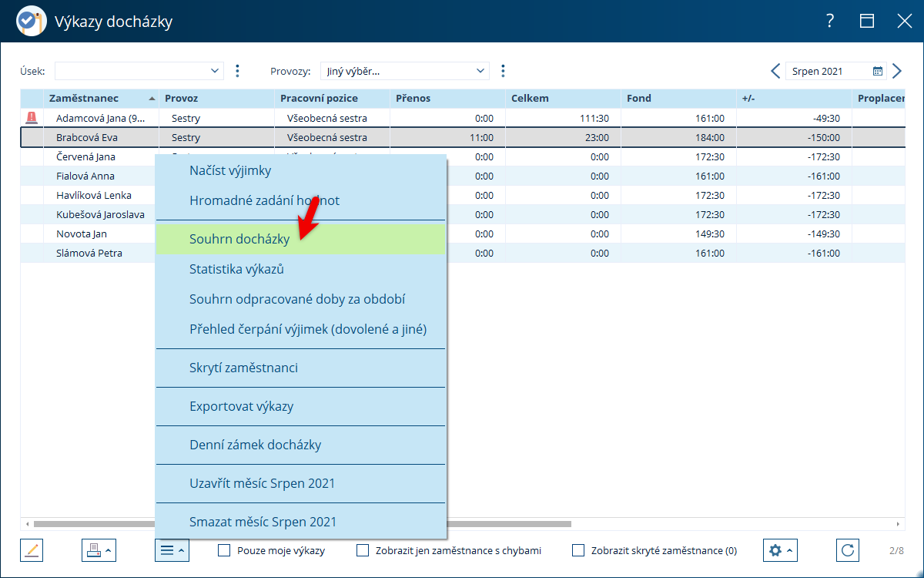Click the Celkem column header
Viewport: 924px width, 578px height.
click(x=563, y=99)
